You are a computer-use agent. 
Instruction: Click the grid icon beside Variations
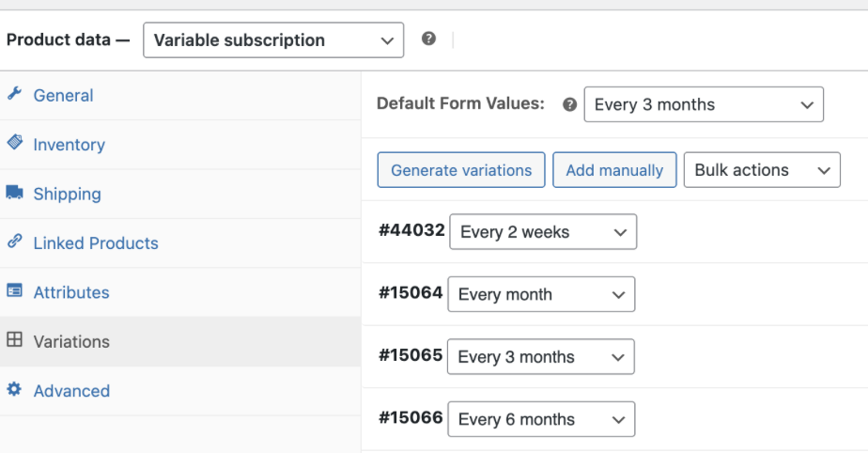click(x=14, y=339)
